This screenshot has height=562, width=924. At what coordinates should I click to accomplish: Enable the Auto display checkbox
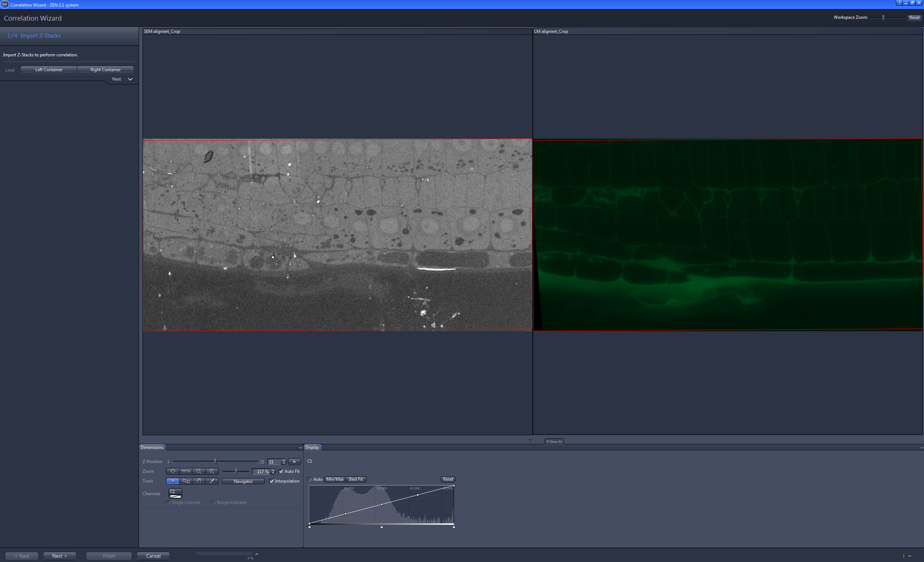[309, 479]
